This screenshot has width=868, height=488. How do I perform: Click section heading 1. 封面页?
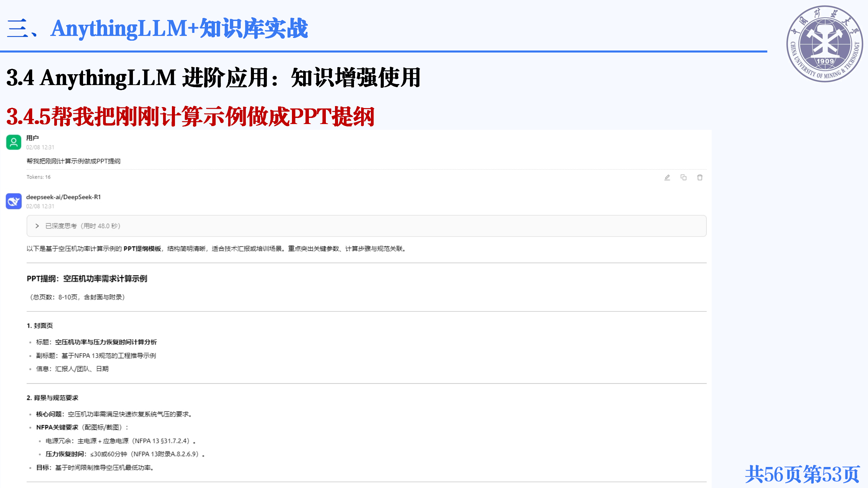click(40, 326)
